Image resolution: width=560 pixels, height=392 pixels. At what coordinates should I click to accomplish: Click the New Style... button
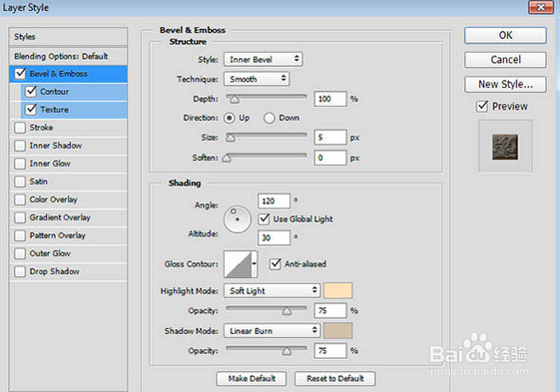tap(505, 84)
